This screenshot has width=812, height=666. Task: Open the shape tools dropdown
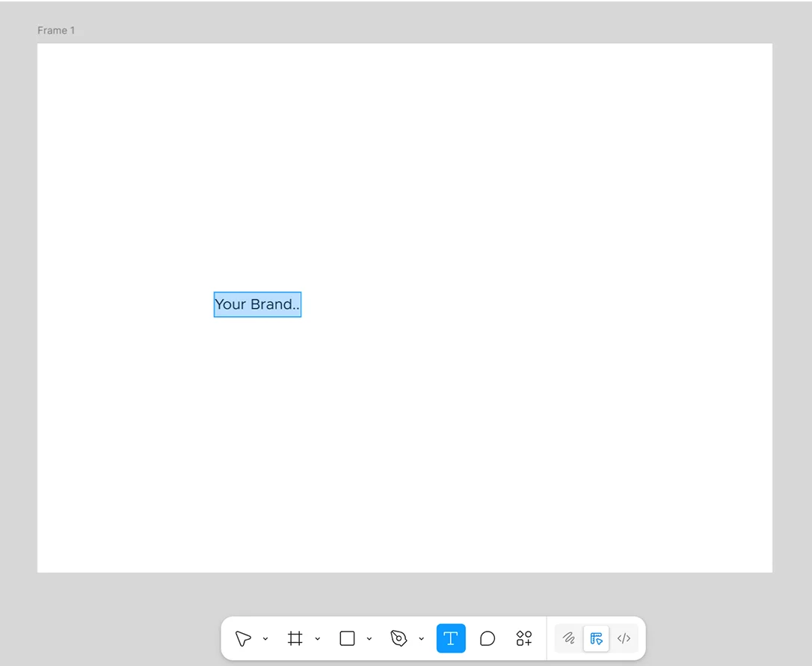[369, 638]
